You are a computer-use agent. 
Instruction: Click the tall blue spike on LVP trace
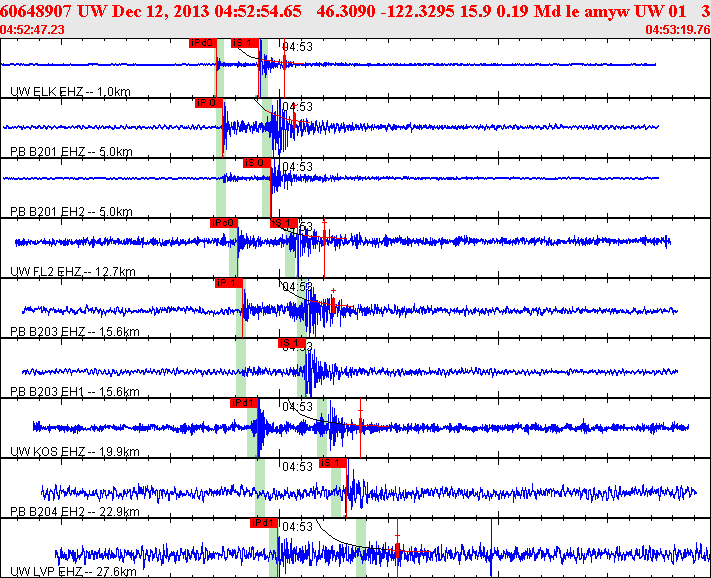492,548
